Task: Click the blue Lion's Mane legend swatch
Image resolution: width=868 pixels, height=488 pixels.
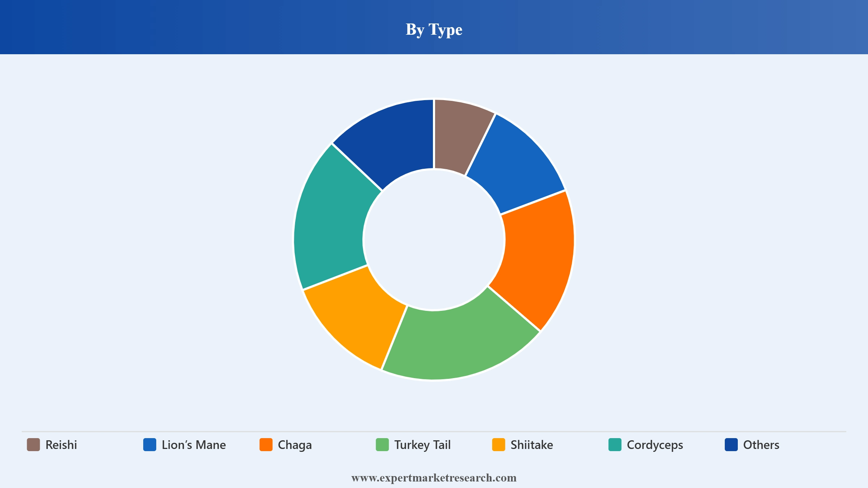Action: [x=150, y=445]
